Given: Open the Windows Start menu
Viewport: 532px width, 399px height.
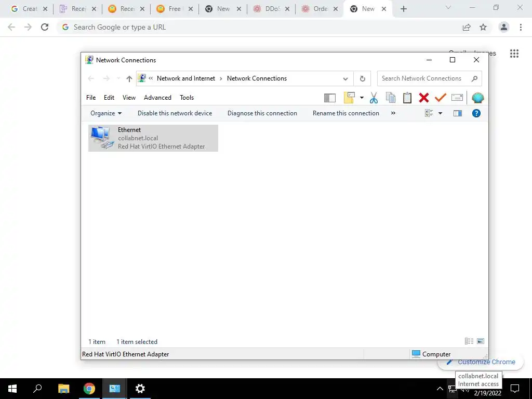Looking at the screenshot, I should (12, 389).
